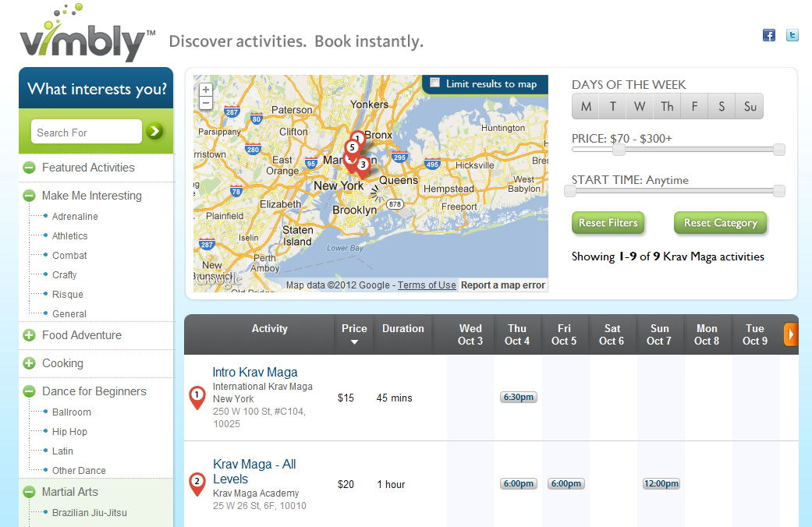Screen dimensions: 812x527
Task: Open Latin dance subcategory
Action: [x=62, y=451]
